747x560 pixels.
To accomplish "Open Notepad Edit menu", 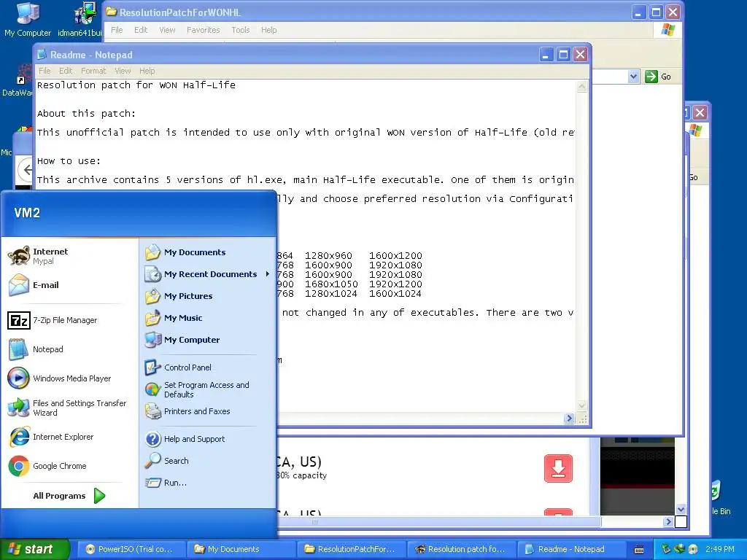I will click(x=66, y=71).
